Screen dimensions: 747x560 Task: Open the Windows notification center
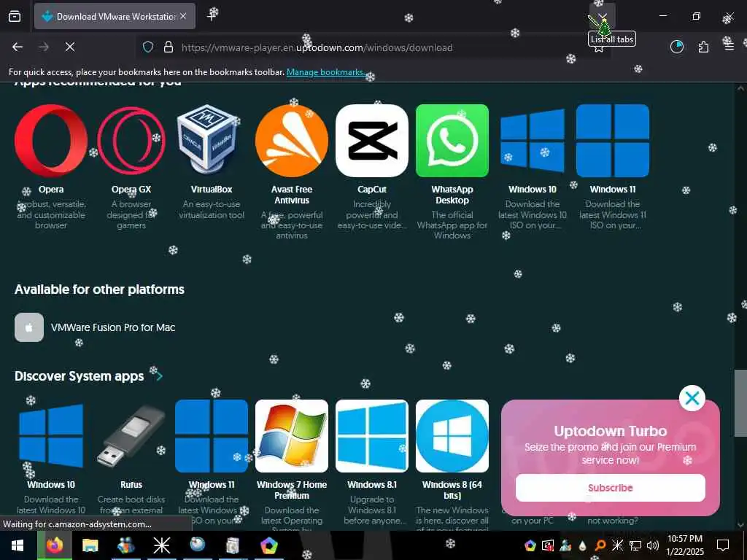point(723,545)
